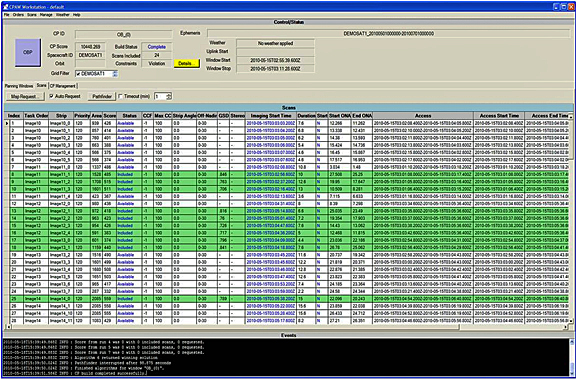Screen dimensions: 576x379
Task: Click the yellow Details... button
Action: 187,64
